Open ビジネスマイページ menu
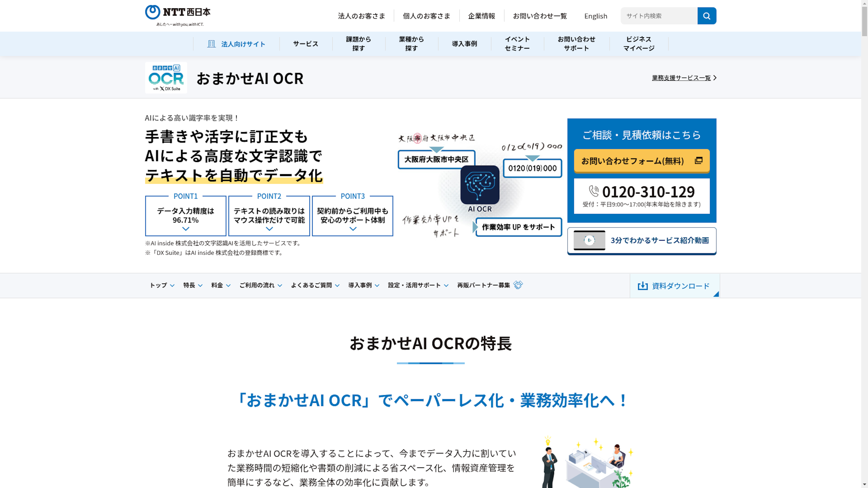 click(x=639, y=44)
